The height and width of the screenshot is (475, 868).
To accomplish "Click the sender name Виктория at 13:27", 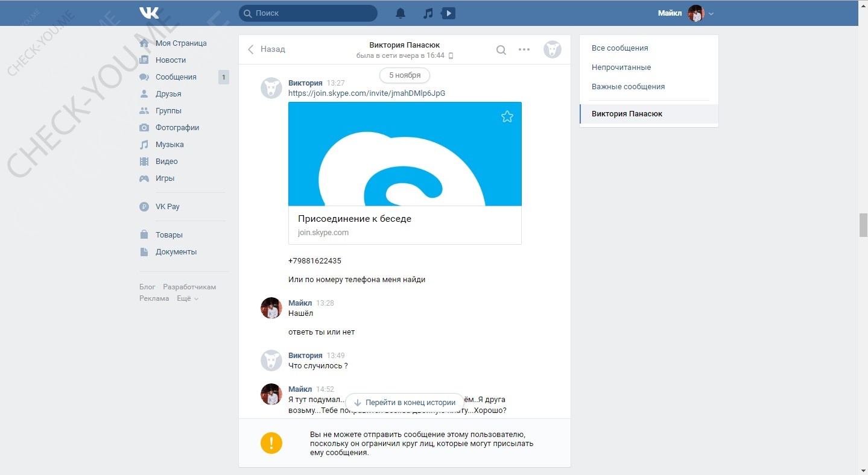I will (305, 83).
